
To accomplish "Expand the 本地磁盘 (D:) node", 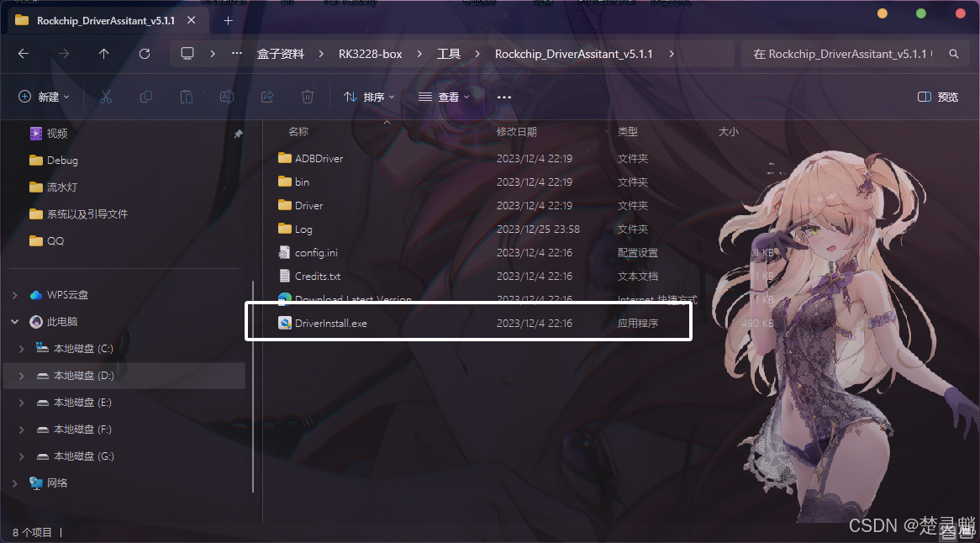I will coord(21,376).
